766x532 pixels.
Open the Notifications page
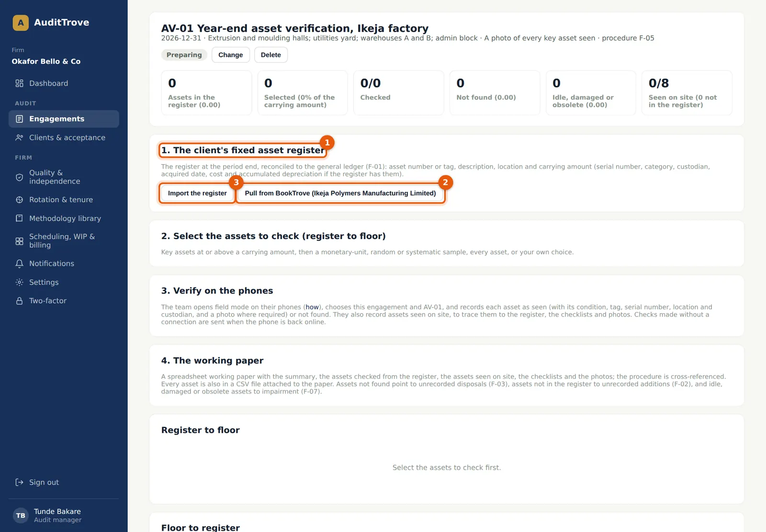pyautogui.click(x=64, y=263)
